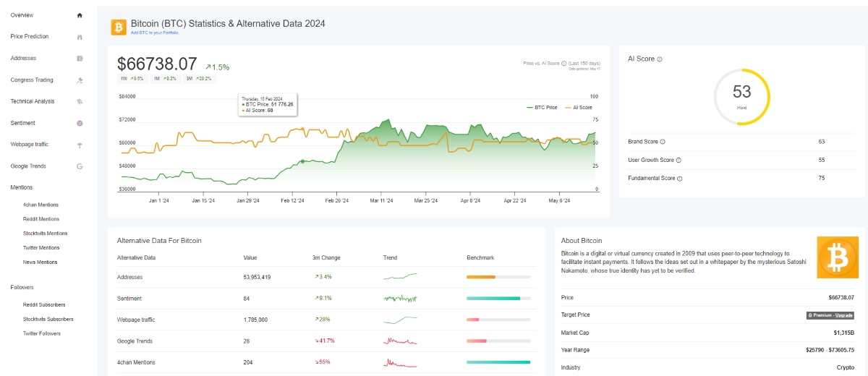Image resolution: width=868 pixels, height=376 pixels.
Task: Open Twitter Followers under Followers
Action: pos(42,333)
